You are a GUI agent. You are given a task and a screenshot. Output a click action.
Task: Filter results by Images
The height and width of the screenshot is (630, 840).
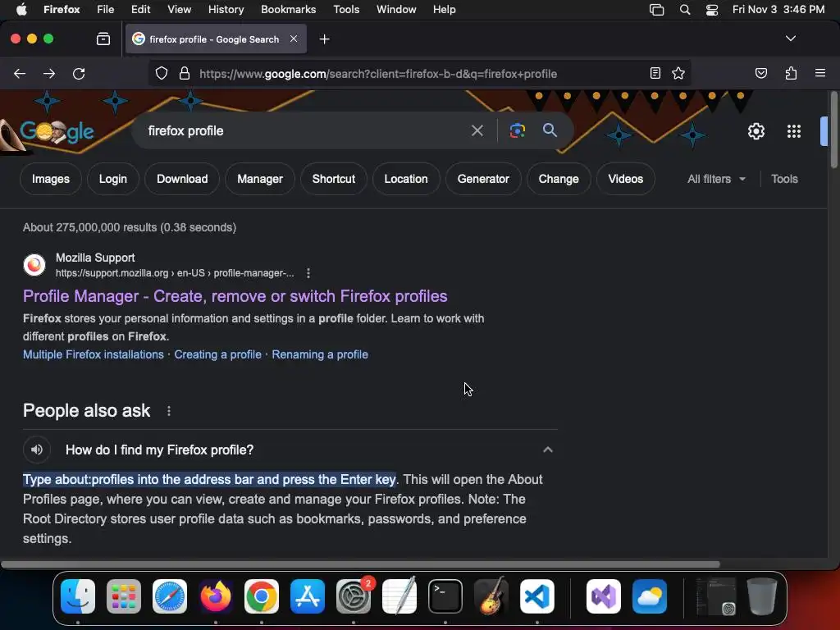click(x=51, y=179)
